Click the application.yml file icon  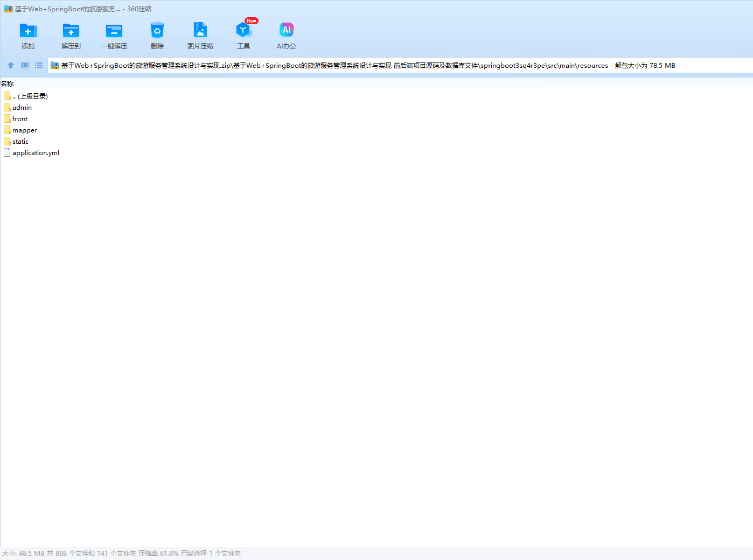click(7, 152)
